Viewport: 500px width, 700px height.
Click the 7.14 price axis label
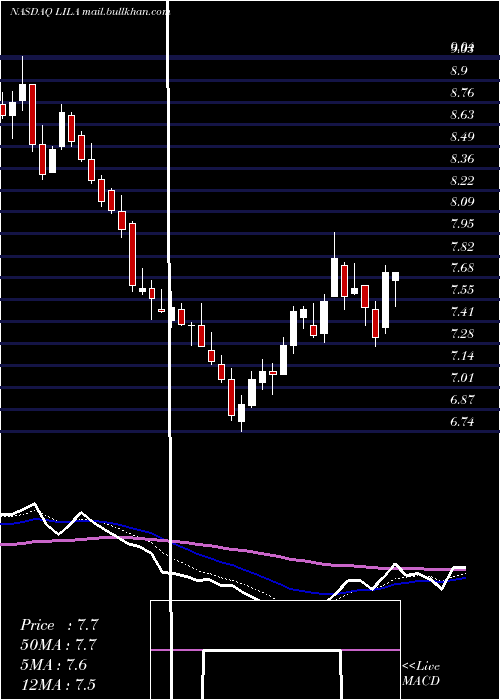[462, 355]
